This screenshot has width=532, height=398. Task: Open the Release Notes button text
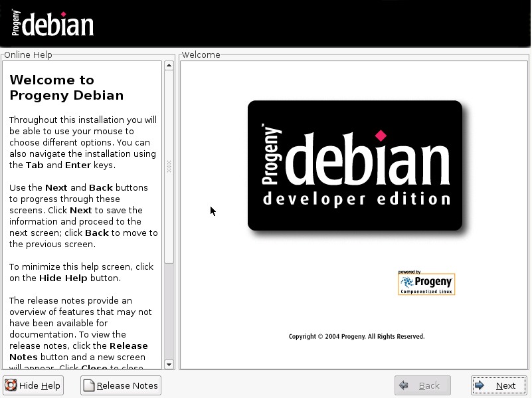click(x=127, y=385)
